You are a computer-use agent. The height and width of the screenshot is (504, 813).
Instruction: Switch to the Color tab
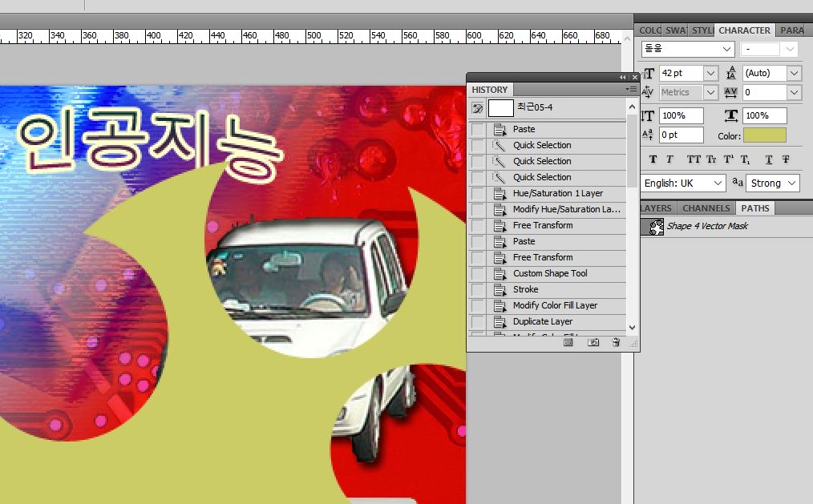[x=649, y=30]
